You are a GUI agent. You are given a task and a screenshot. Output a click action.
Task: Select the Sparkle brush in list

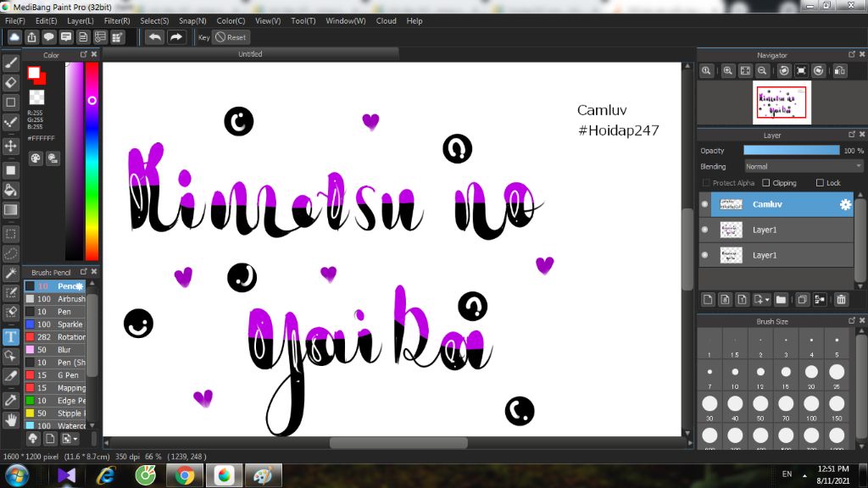click(55, 324)
